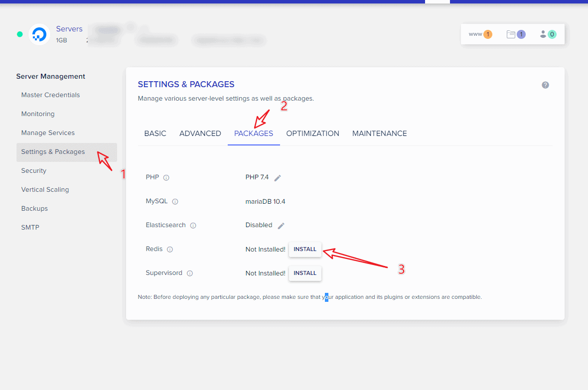Go to Vertical Scaling section

point(45,190)
